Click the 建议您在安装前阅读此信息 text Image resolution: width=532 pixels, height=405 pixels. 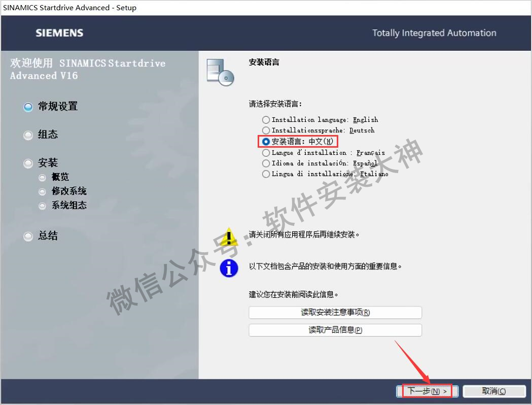294,294
